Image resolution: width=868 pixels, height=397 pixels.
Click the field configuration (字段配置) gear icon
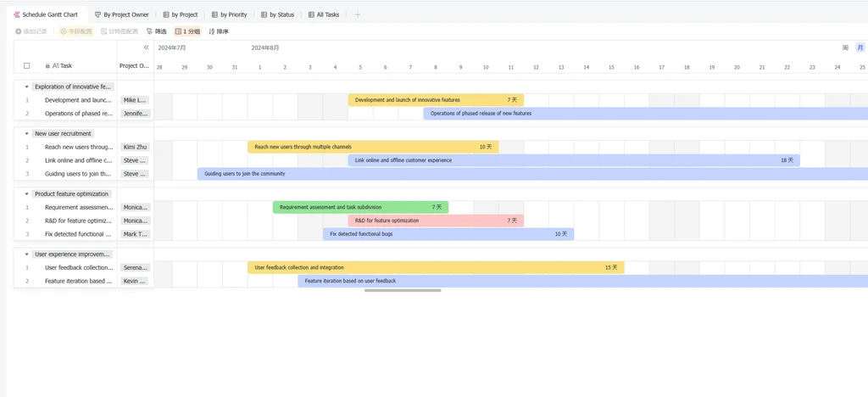tap(64, 31)
